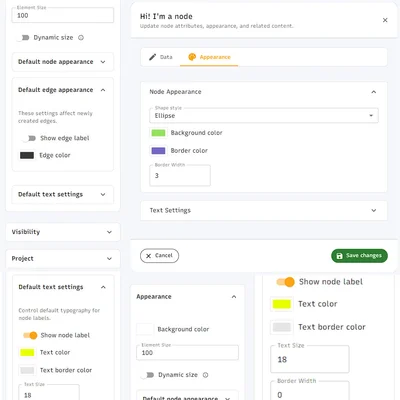Image resolution: width=400 pixels, height=400 pixels.
Task: Disable the large Show node label switch
Action: click(286, 282)
